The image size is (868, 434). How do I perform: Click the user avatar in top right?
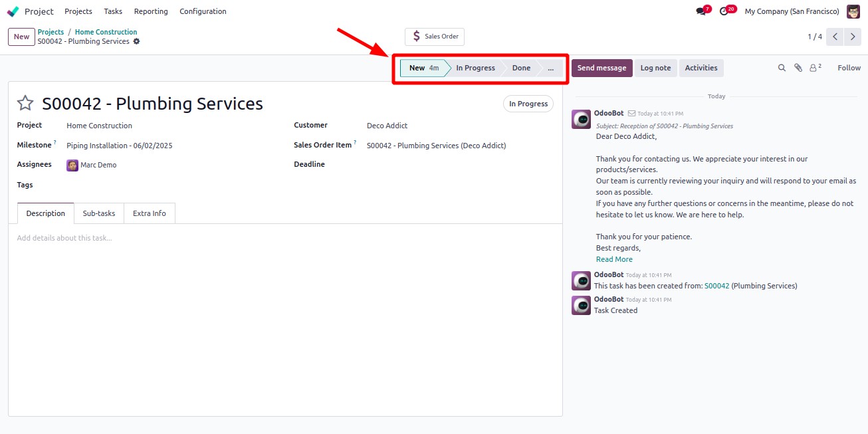[853, 11]
